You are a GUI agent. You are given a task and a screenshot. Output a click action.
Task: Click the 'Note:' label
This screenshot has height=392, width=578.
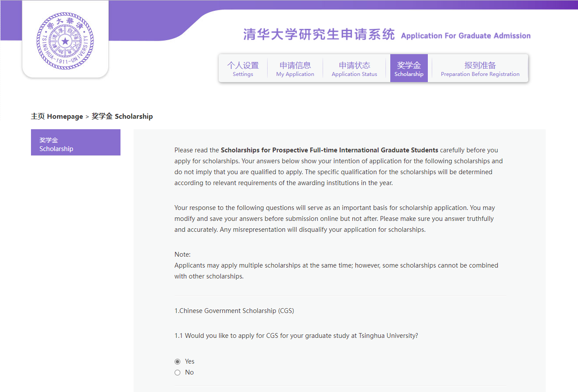182,254
